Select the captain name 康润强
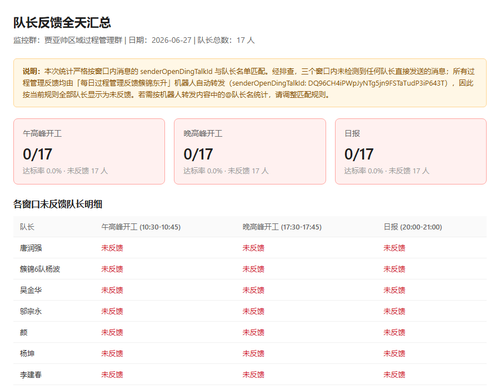Viewport: 500px width, 389px height. 31,248
